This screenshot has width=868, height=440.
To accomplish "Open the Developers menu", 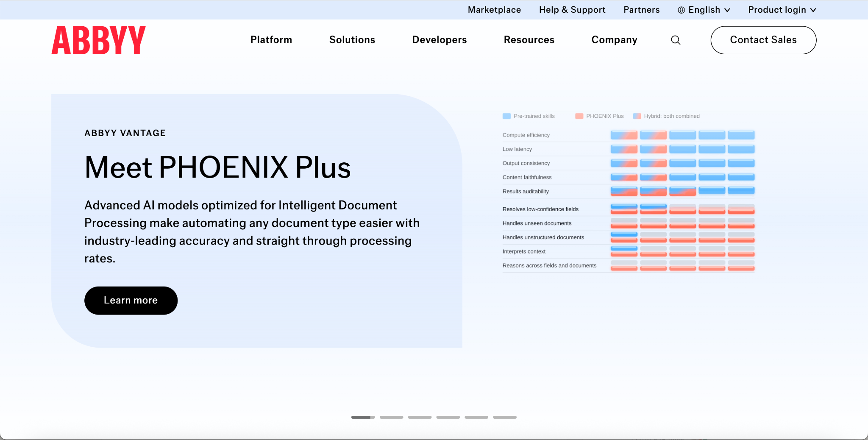I will click(440, 40).
